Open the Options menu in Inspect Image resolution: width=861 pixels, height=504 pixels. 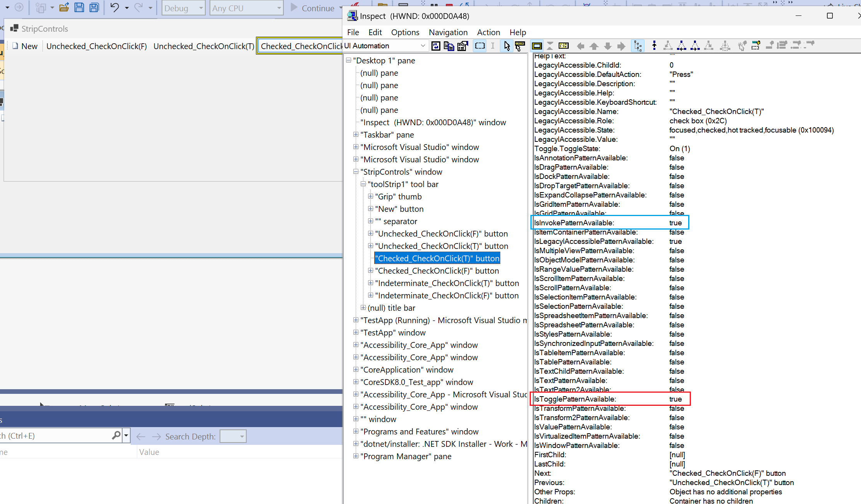pyautogui.click(x=405, y=32)
